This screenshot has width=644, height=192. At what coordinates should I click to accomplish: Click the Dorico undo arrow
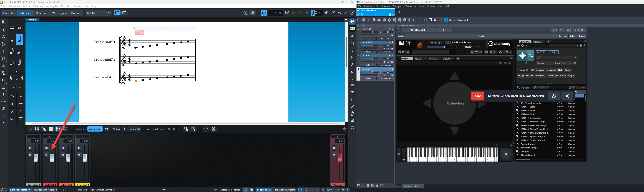[x=340, y=13]
